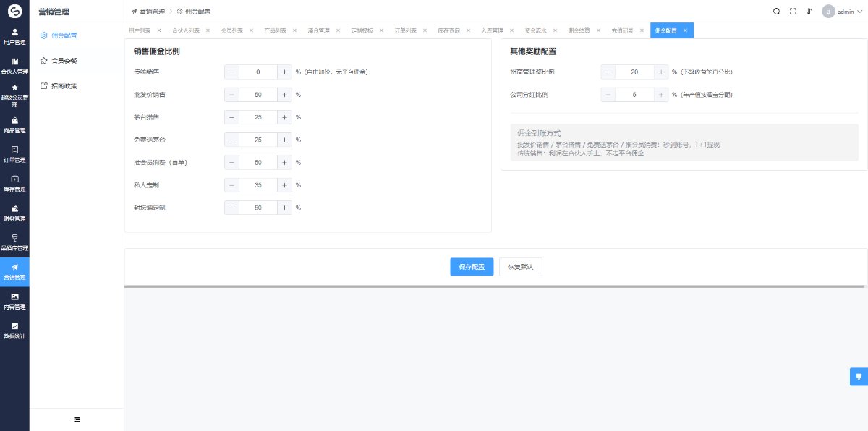Increase 封坛酒定制 percentage with plus button

pyautogui.click(x=284, y=208)
